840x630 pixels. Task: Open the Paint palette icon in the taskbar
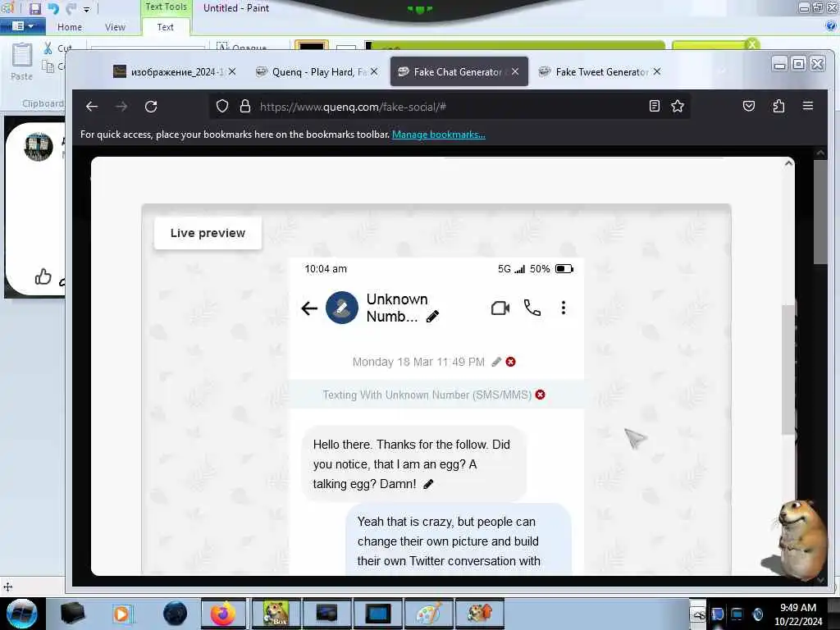[x=428, y=614]
